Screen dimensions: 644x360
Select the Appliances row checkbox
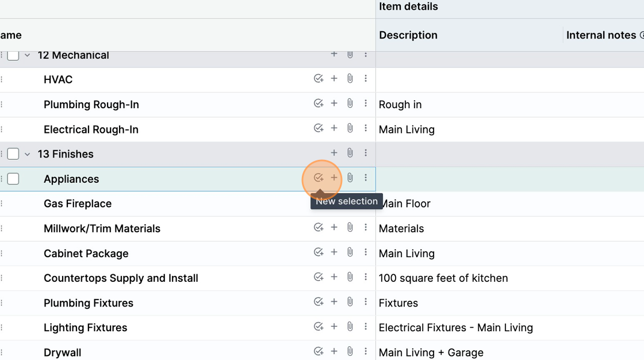click(13, 178)
